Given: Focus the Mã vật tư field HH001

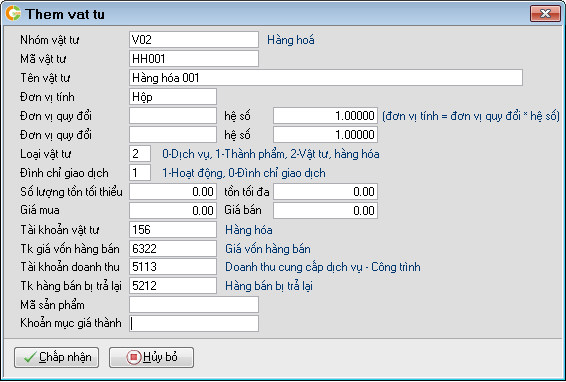Looking at the screenshot, I should tap(194, 58).
